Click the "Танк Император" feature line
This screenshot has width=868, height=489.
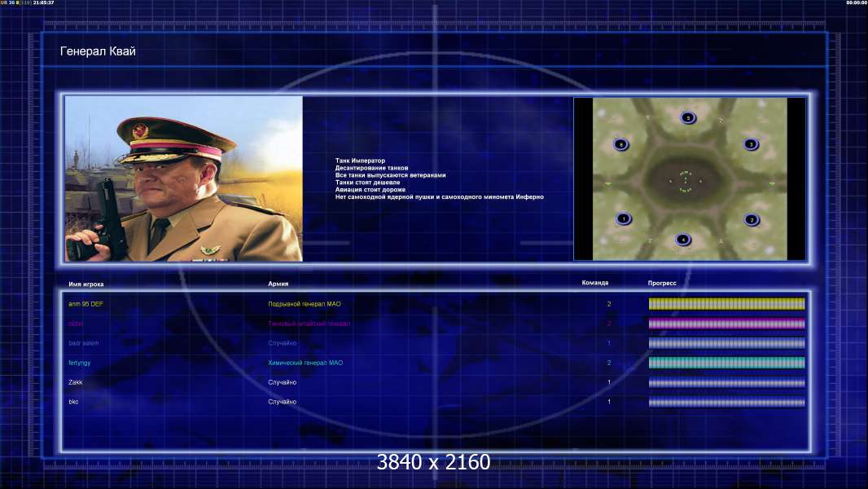point(360,161)
